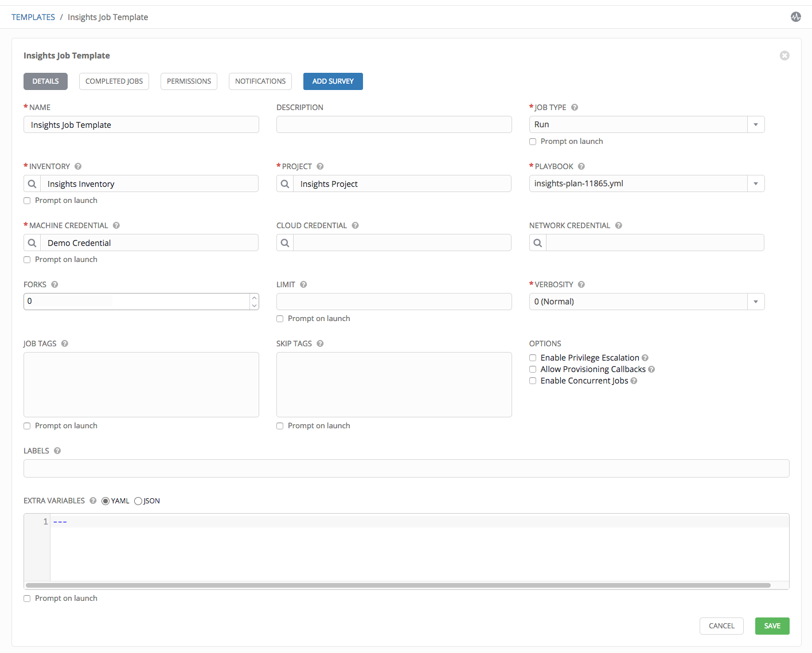The image size is (812, 653).
Task: Show help for Allow Provisioning Callbacks
Action: coord(651,369)
